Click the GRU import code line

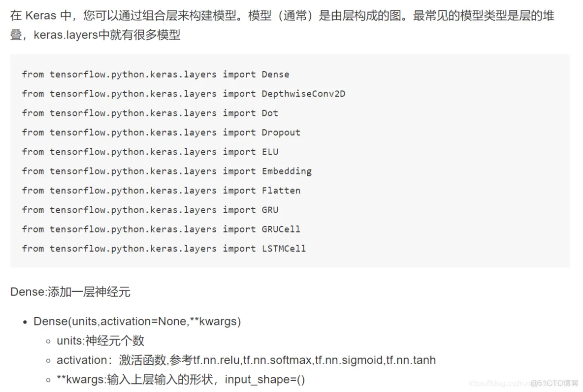[x=150, y=210]
